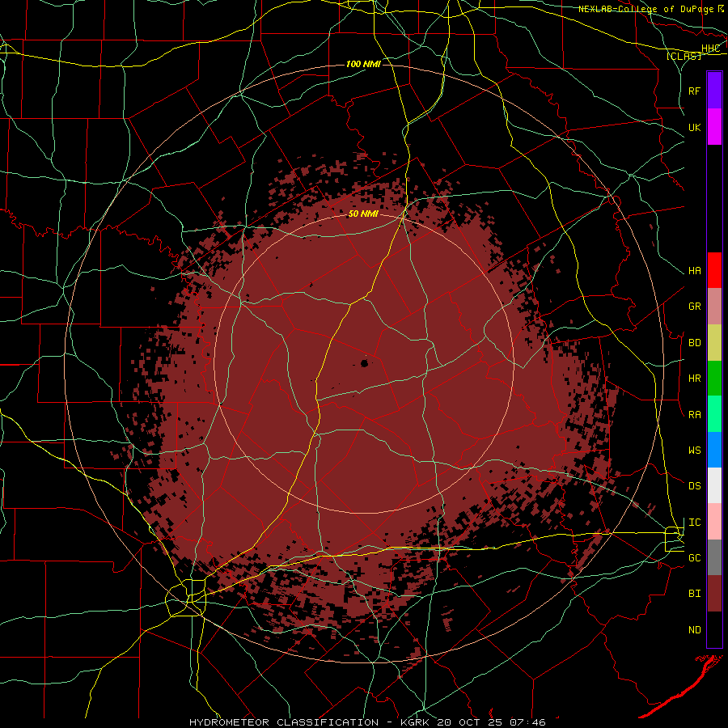Click the NEXLAB-College of DuPage text
728x728 pixels.
[647, 9]
